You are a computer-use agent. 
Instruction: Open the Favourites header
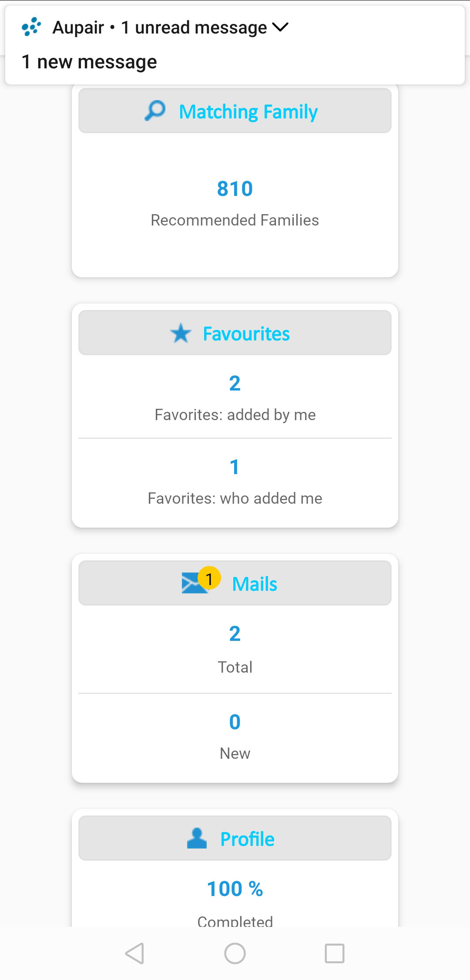[x=246, y=334]
